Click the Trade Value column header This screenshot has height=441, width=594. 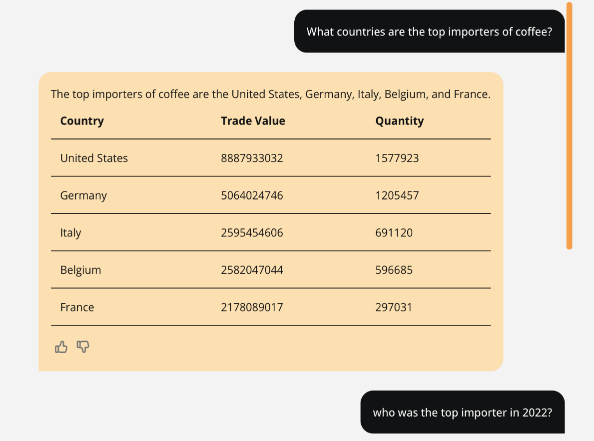253,121
